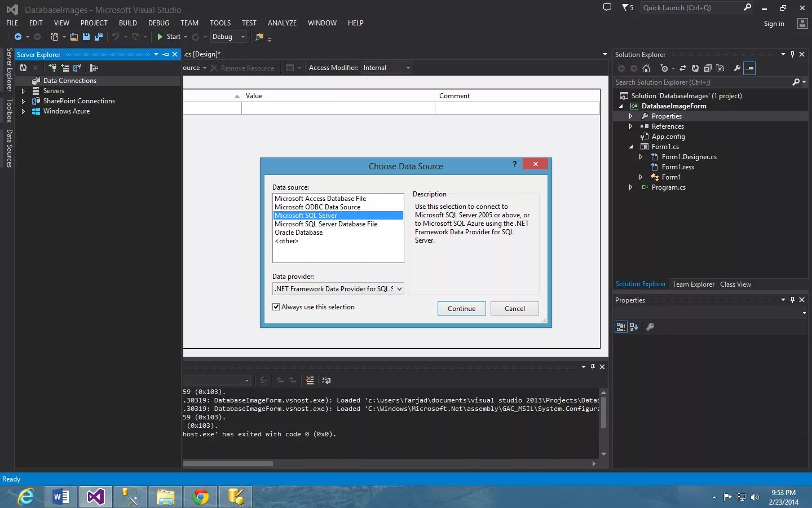Screen dimensions: 812x508
Task: Click the Properties wrench icon in Solution Explorer
Action: (x=737, y=68)
